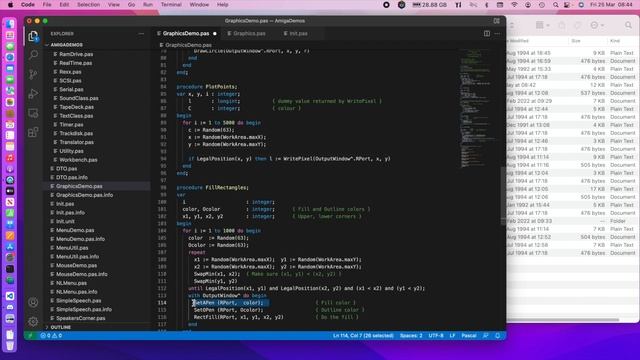
Task: Open Explorer Views and More Actions ellipsis
Action: pos(141,34)
